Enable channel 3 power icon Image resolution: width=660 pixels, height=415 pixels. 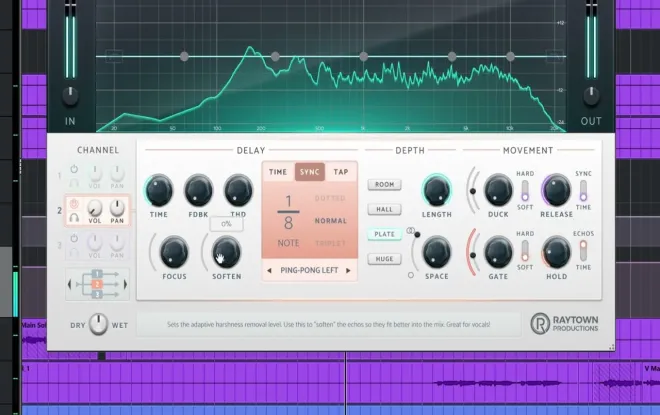click(75, 238)
